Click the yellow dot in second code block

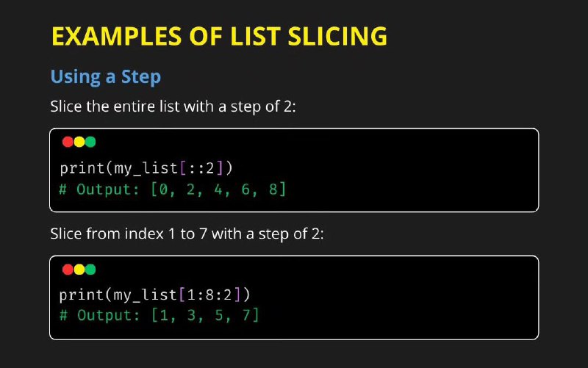[x=79, y=270]
